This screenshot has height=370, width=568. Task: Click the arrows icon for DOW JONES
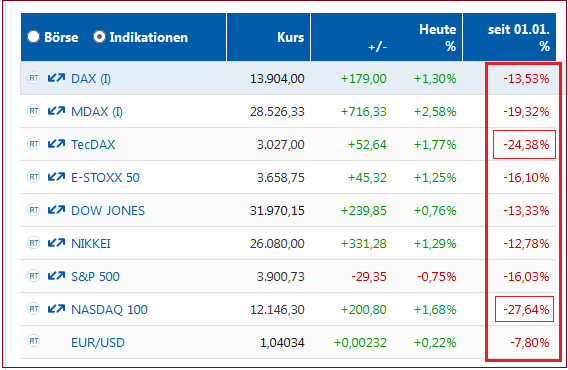pos(56,210)
